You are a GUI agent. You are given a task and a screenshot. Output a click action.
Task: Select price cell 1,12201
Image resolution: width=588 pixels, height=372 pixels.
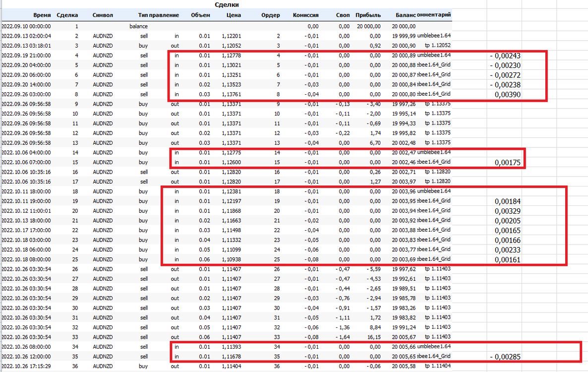[x=232, y=36]
